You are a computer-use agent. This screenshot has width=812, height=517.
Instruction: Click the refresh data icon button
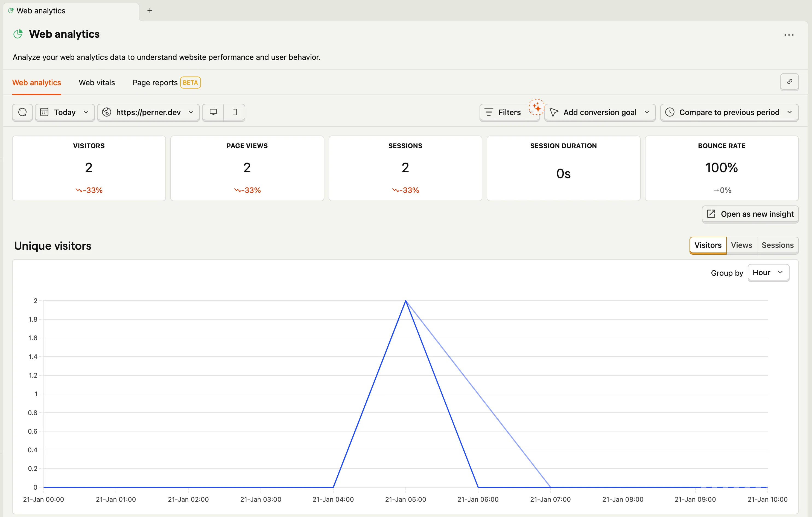[x=22, y=112]
